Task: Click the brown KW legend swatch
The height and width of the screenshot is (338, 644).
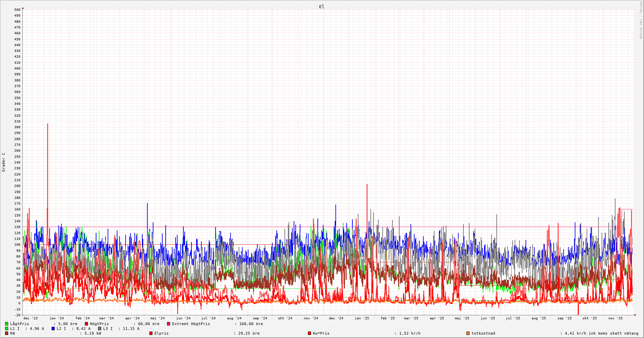Action: [x=7, y=334]
